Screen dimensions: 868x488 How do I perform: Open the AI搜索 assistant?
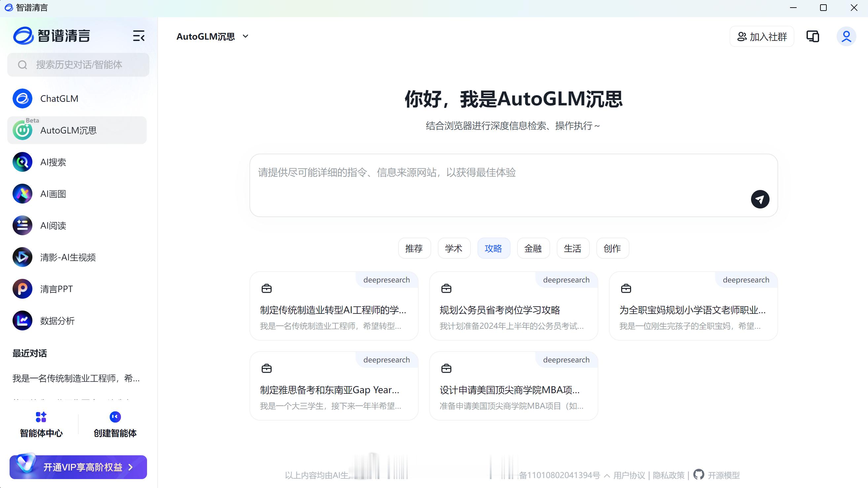(x=77, y=162)
